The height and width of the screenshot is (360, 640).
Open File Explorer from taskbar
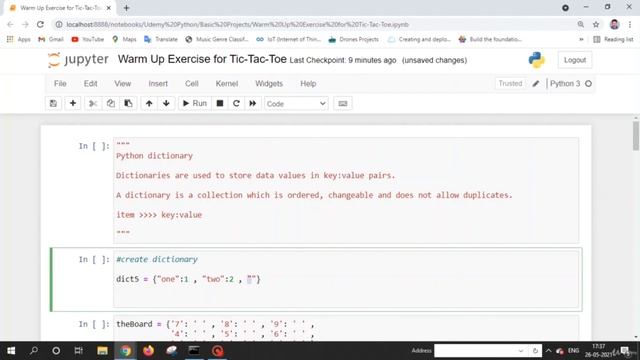pyautogui.click(x=102, y=351)
